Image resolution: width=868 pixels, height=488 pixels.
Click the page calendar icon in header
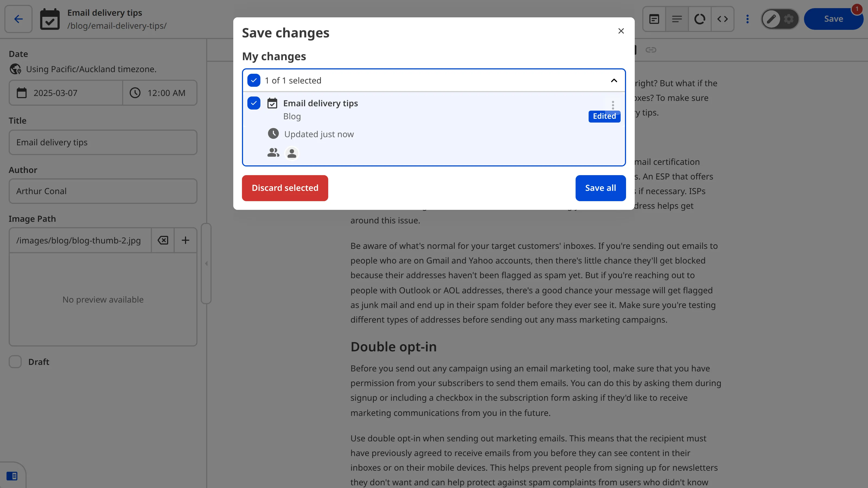pos(50,19)
